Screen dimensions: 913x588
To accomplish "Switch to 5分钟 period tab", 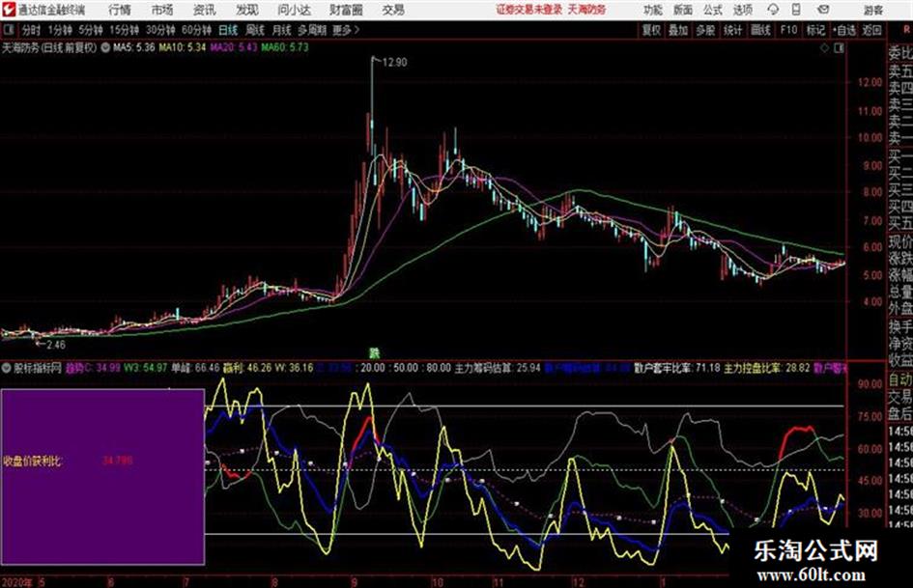I will [x=91, y=30].
